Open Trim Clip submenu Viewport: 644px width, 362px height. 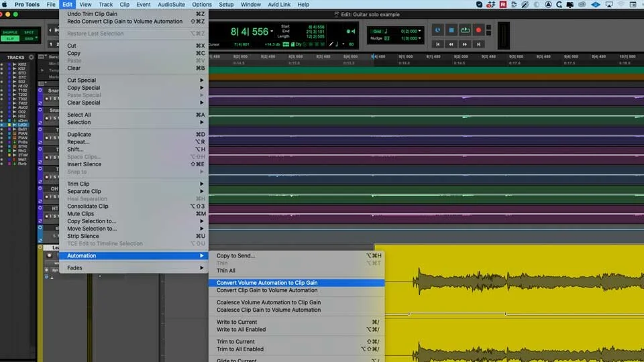coord(134,184)
